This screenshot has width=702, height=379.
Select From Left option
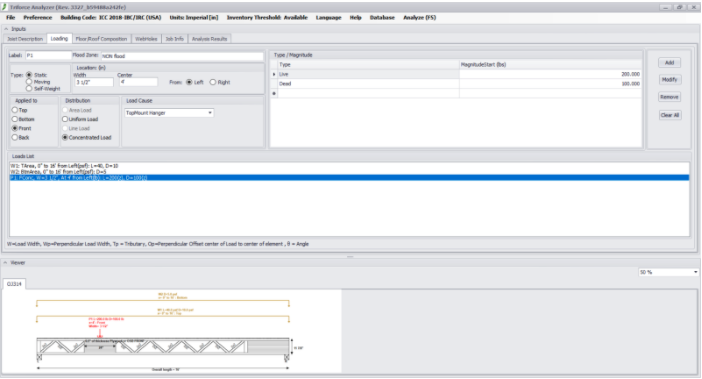(189, 82)
